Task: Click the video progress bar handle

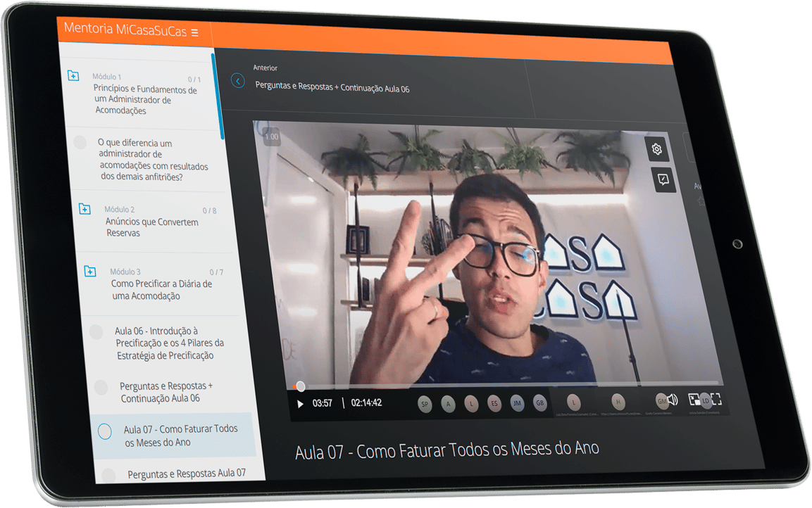Action: point(301,386)
